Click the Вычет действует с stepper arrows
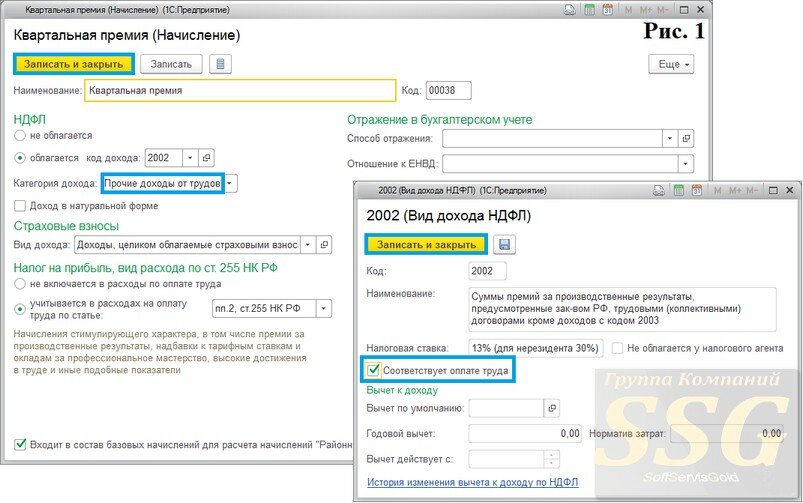This screenshot has height=503, width=803. click(552, 459)
